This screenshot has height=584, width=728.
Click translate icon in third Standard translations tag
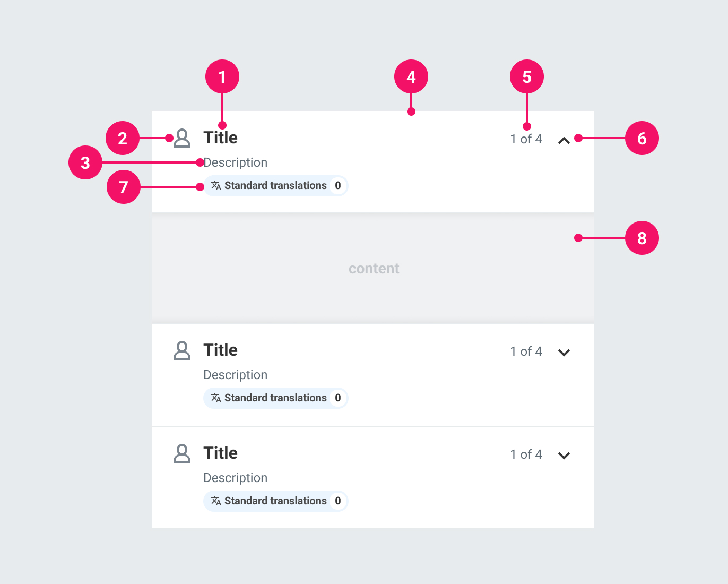216,501
